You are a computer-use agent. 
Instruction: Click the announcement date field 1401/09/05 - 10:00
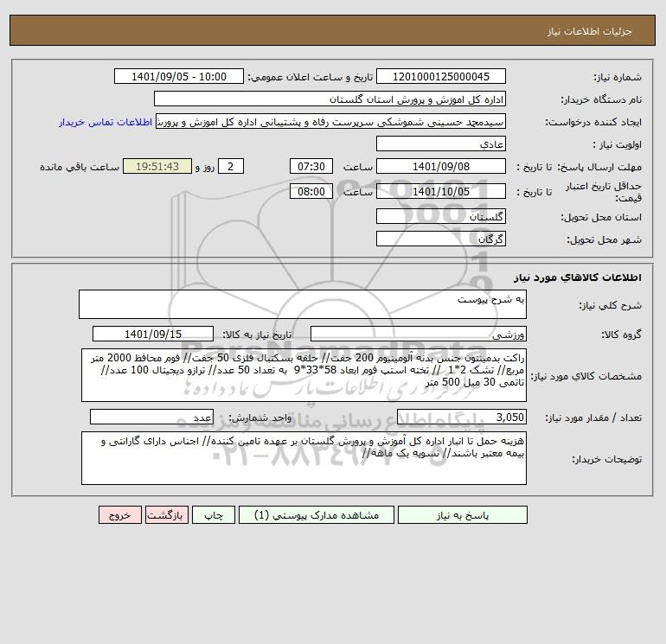(x=179, y=76)
